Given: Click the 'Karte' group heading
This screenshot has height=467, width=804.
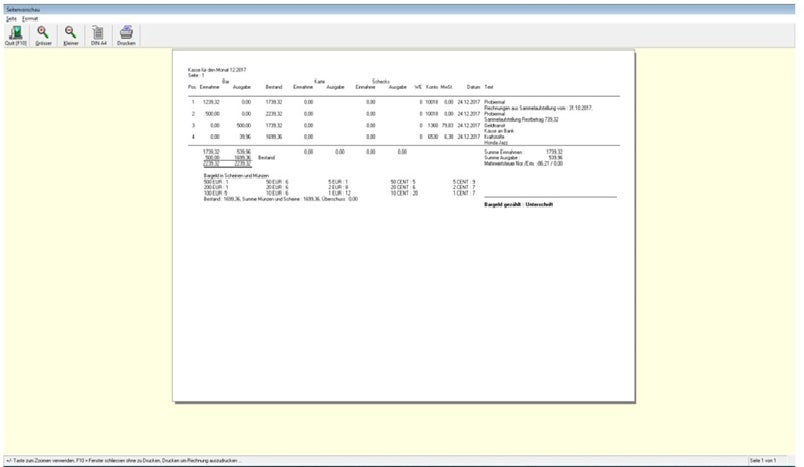Looking at the screenshot, I should [x=319, y=82].
